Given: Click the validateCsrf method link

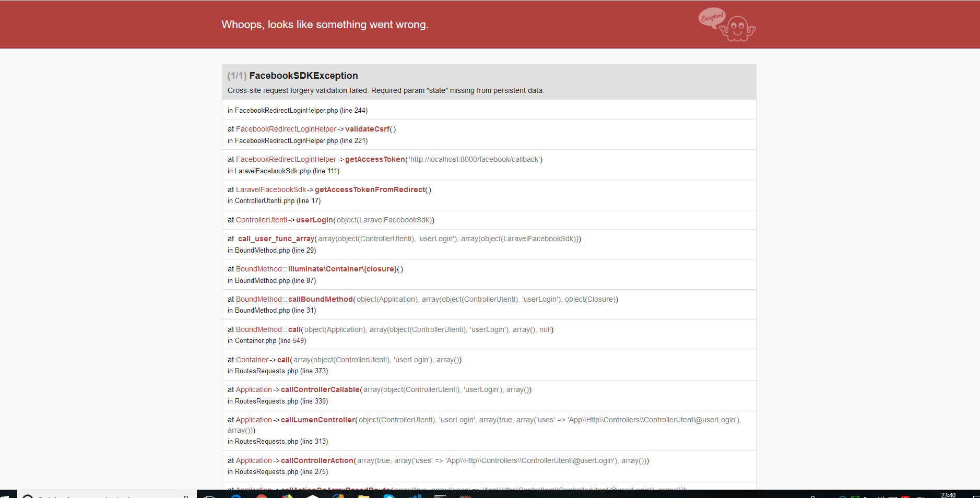Looking at the screenshot, I should [x=368, y=129].
